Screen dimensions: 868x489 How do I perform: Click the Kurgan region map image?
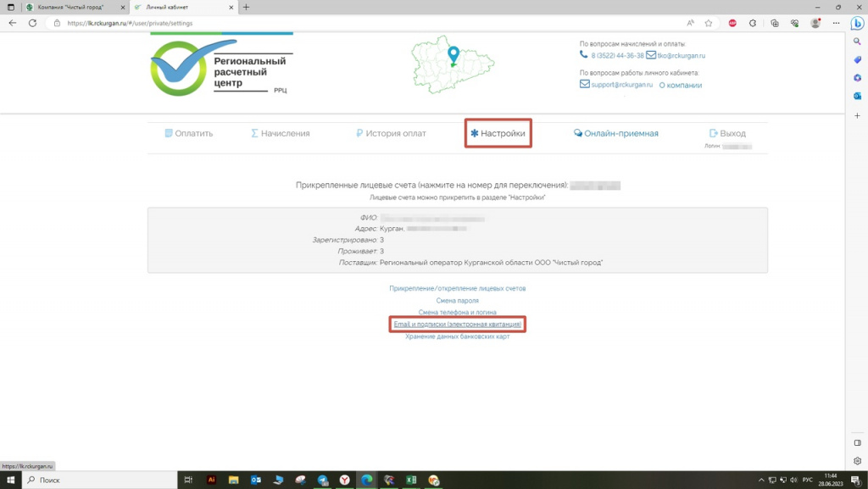[453, 64]
